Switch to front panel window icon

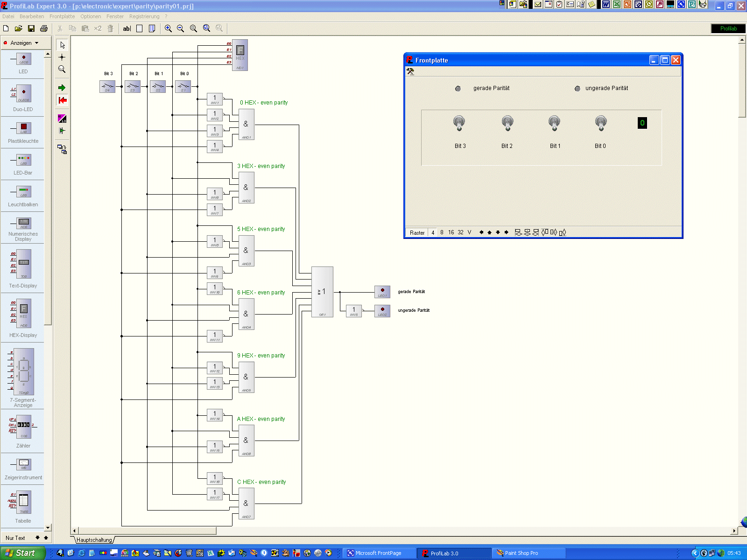coord(62,149)
